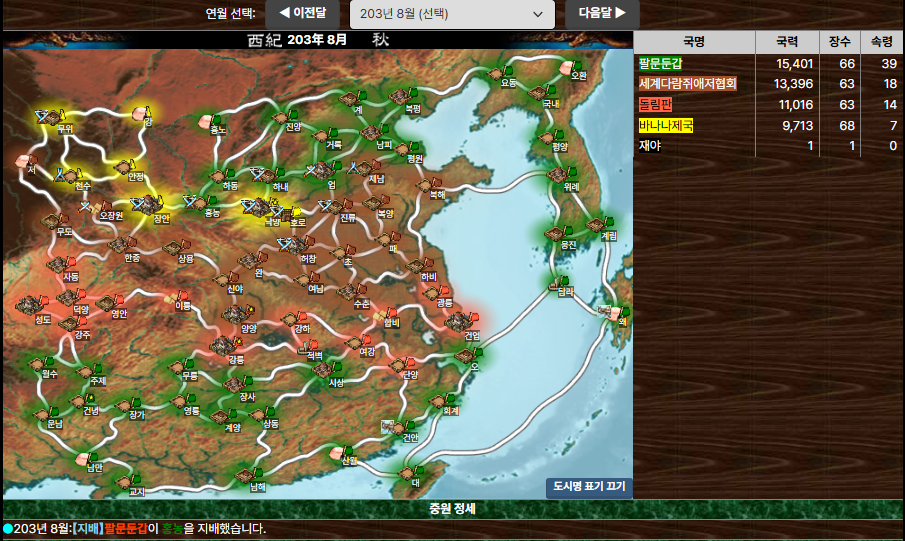Click the 속령 column header
The image size is (905, 541).
(882, 42)
